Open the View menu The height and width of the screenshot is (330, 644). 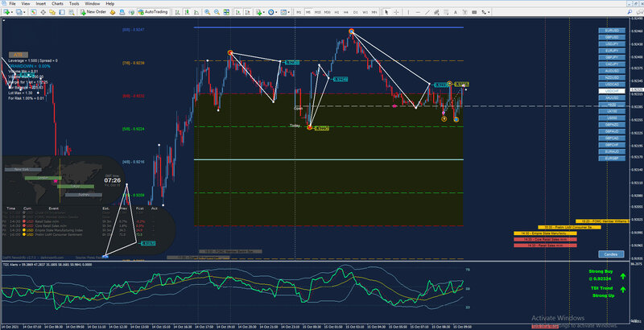point(26,3)
